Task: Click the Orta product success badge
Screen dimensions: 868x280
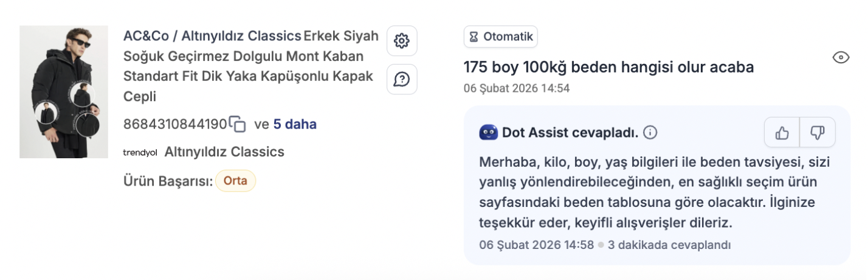Action: 235,181
